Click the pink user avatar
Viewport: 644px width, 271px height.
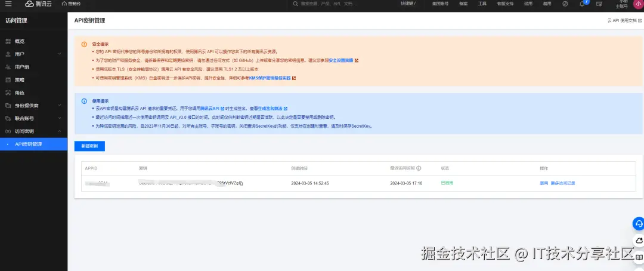[638, 4]
